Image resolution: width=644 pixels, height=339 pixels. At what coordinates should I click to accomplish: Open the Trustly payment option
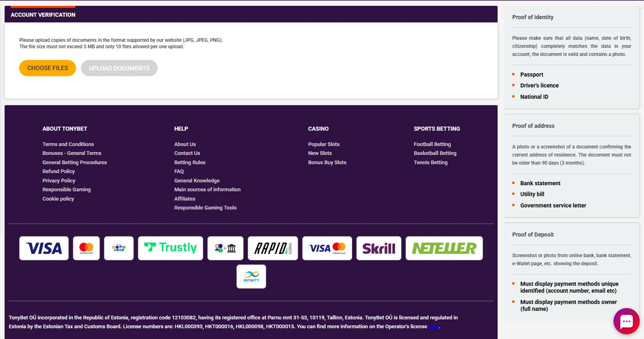[170, 248]
